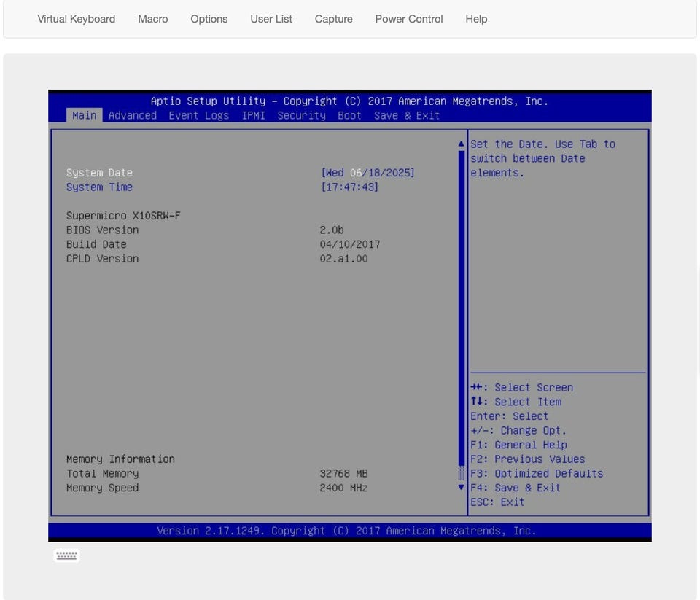Click the System Date value field

coord(367,173)
